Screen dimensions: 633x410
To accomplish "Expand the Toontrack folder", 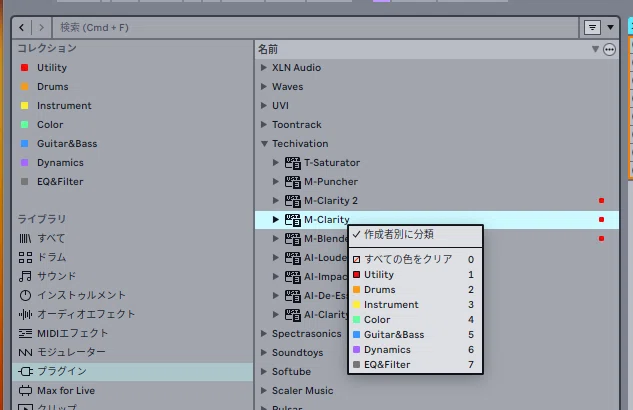I will tap(264, 124).
